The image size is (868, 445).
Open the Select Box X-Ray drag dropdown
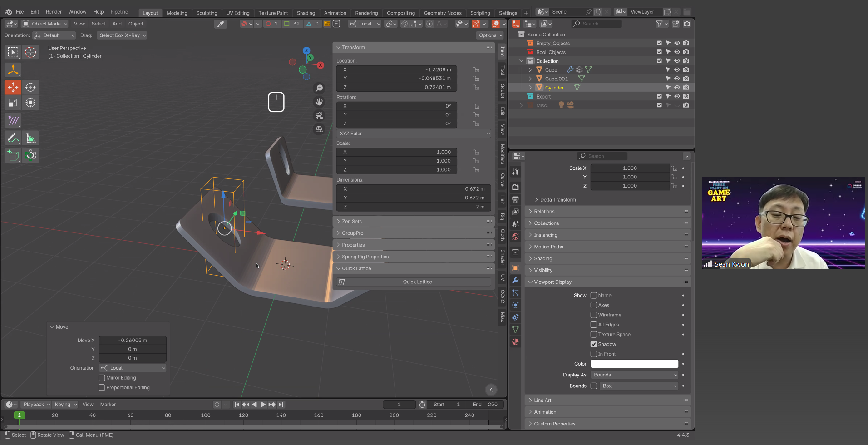[123, 35]
